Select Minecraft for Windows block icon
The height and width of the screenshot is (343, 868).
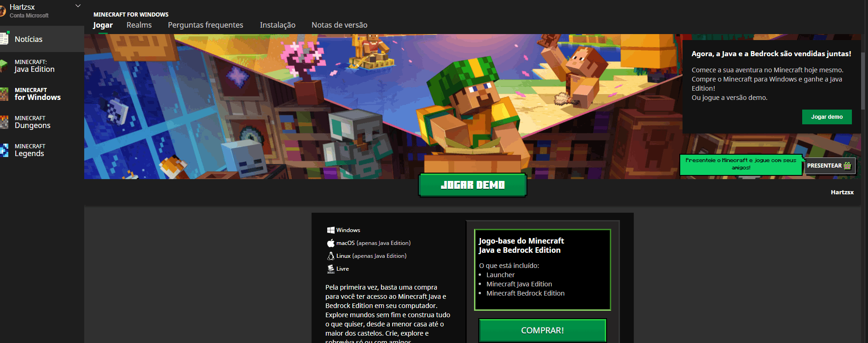pyautogui.click(x=4, y=94)
